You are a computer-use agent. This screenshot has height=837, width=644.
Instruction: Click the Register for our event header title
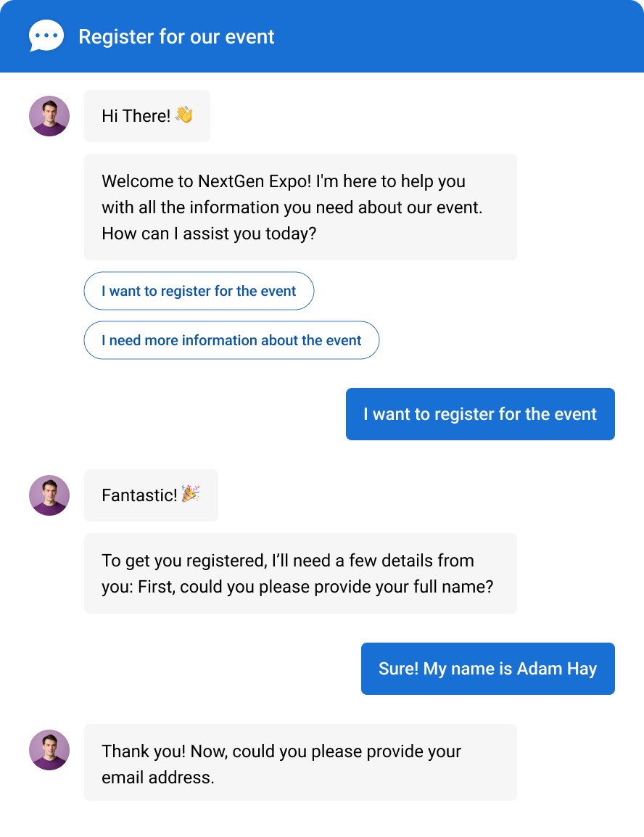(177, 36)
